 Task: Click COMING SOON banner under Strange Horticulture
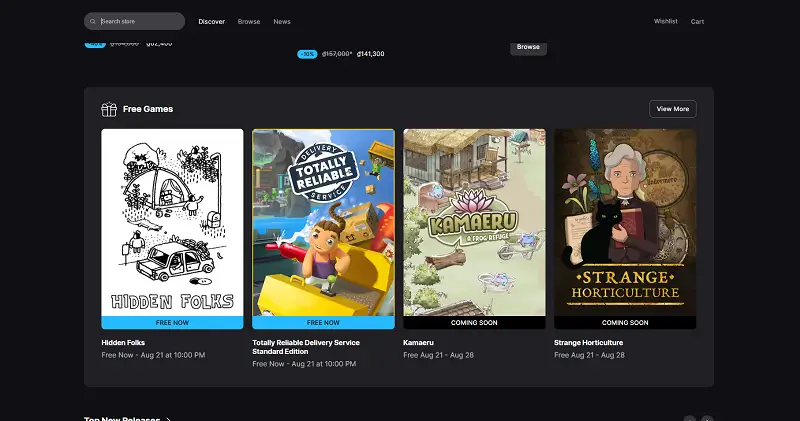(625, 323)
